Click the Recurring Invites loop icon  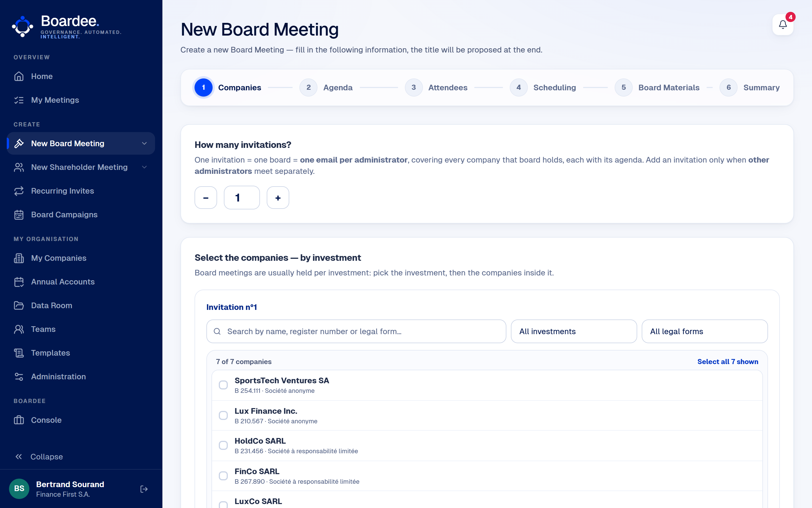tap(19, 191)
